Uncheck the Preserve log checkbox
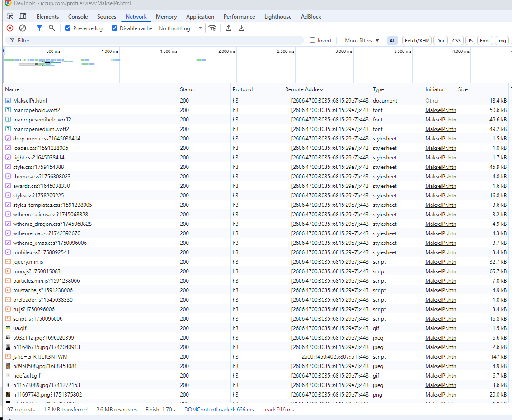Image resolution: width=512 pixels, height=420 pixels. pos(68,28)
